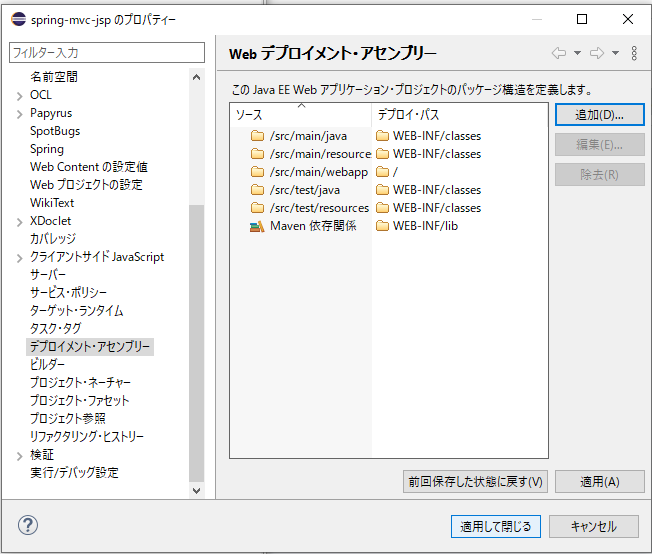Select SpotBugs in the tree

55,131
